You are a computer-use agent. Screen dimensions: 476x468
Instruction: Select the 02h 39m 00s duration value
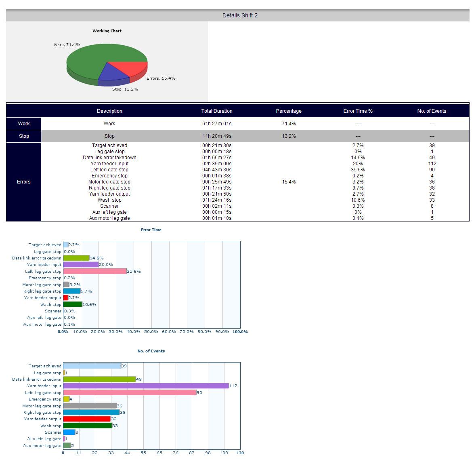point(217,164)
